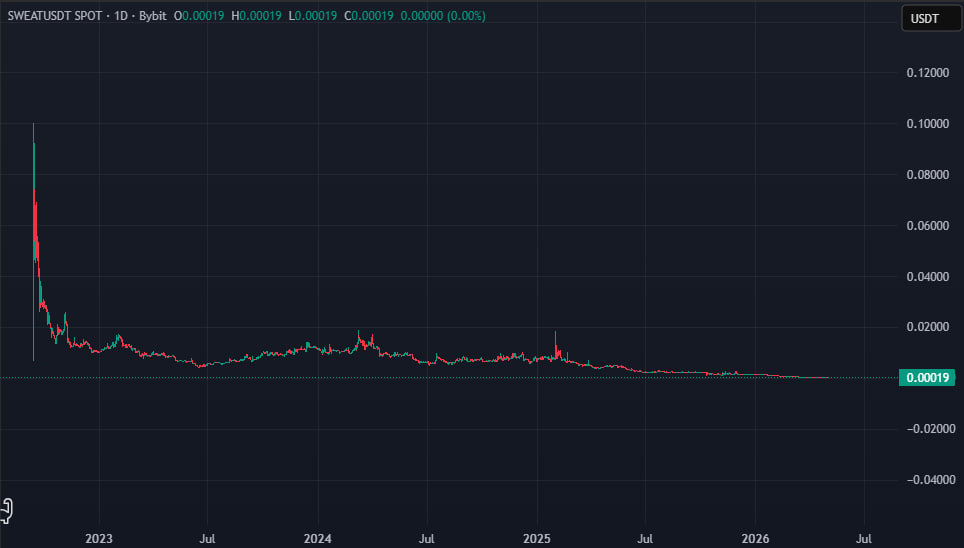Select the current price label 0.00019 on axis
Image resolution: width=964 pixels, height=548 pixels.
(x=927, y=378)
